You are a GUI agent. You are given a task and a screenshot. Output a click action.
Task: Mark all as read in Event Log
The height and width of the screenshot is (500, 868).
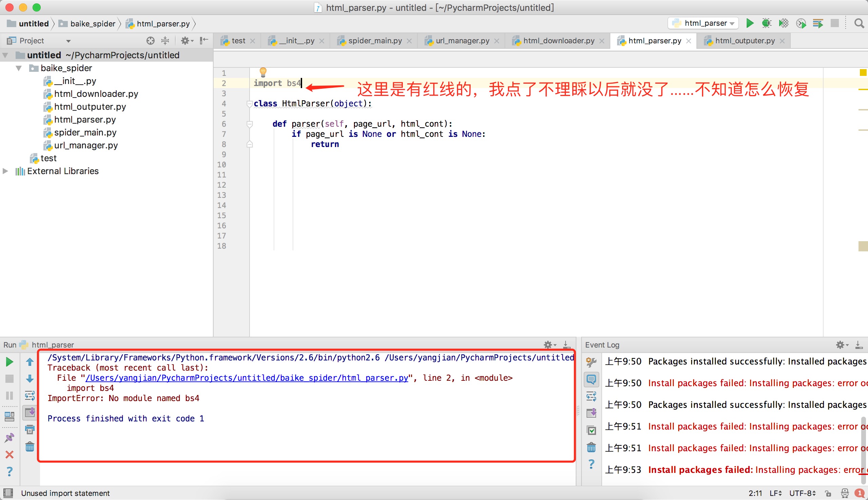point(591,430)
